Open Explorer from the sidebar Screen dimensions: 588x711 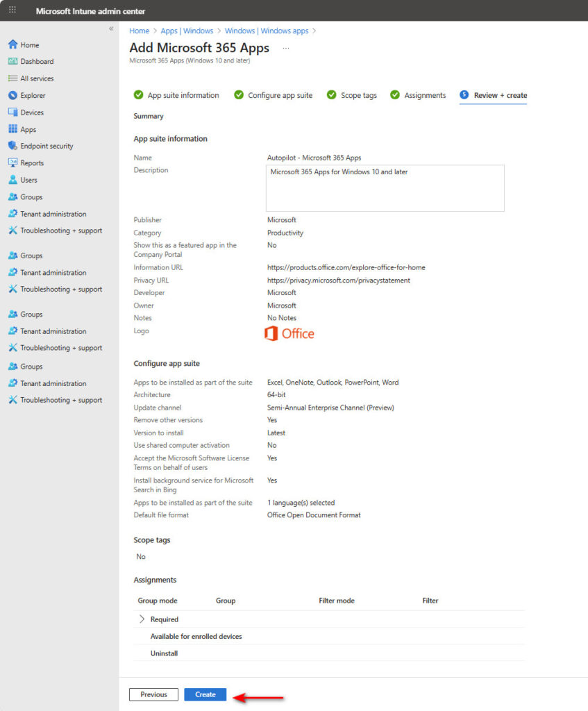tap(12, 96)
